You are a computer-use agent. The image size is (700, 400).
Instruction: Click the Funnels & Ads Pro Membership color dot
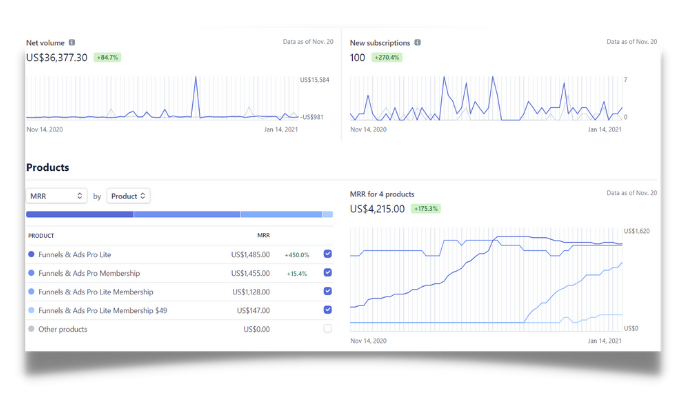[x=32, y=273]
